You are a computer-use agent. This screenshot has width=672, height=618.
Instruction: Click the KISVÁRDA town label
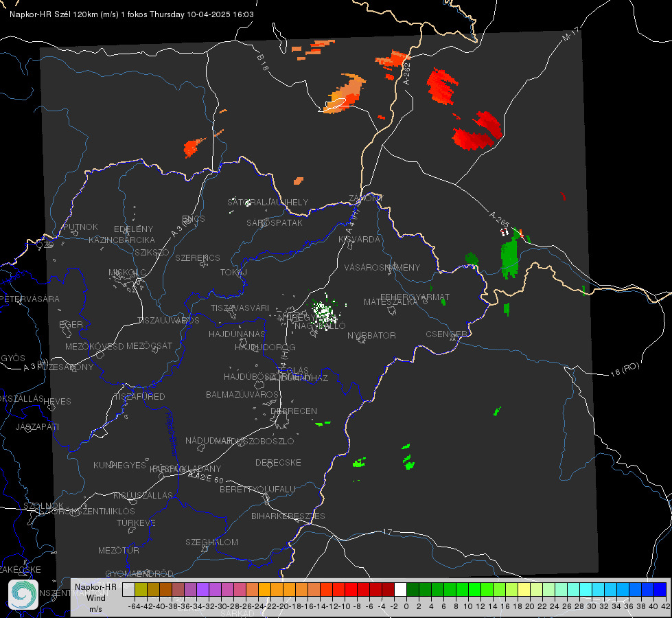click(360, 240)
